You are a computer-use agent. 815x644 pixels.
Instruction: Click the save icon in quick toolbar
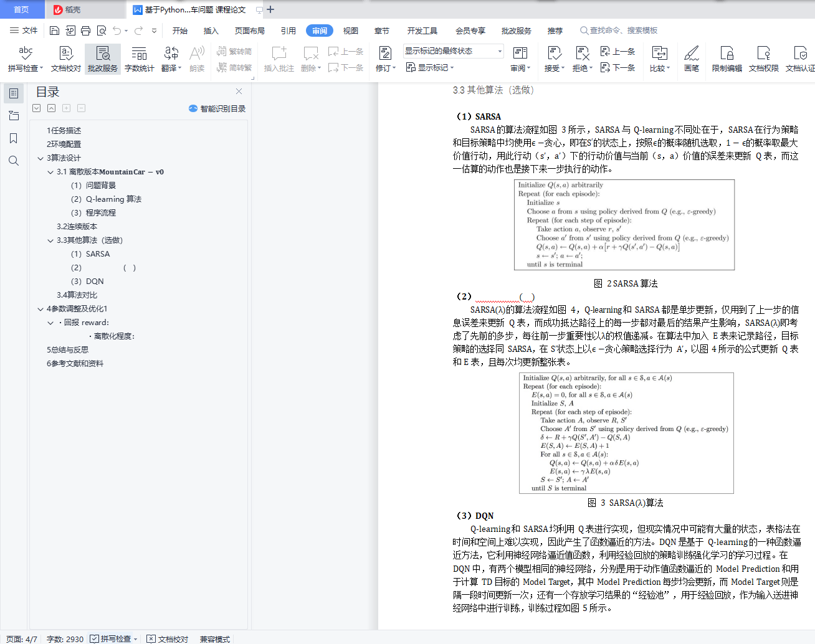tap(54, 31)
